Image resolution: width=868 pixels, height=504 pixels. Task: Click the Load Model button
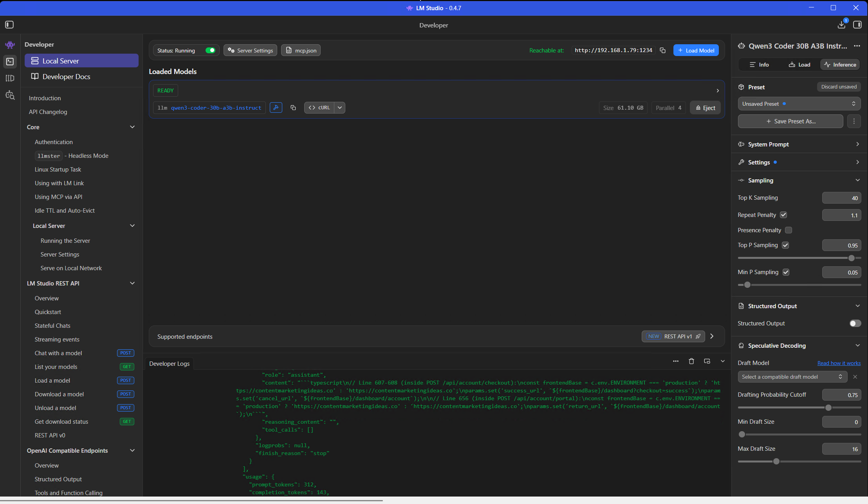pos(696,50)
